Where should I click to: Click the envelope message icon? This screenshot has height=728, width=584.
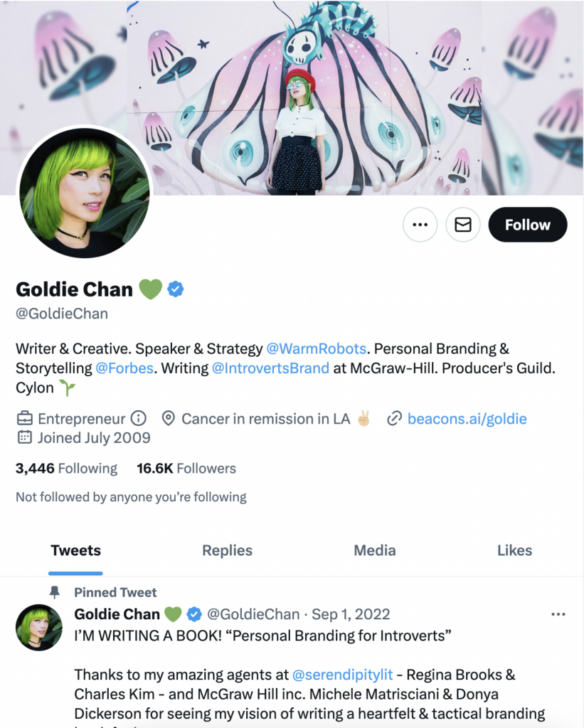463,225
